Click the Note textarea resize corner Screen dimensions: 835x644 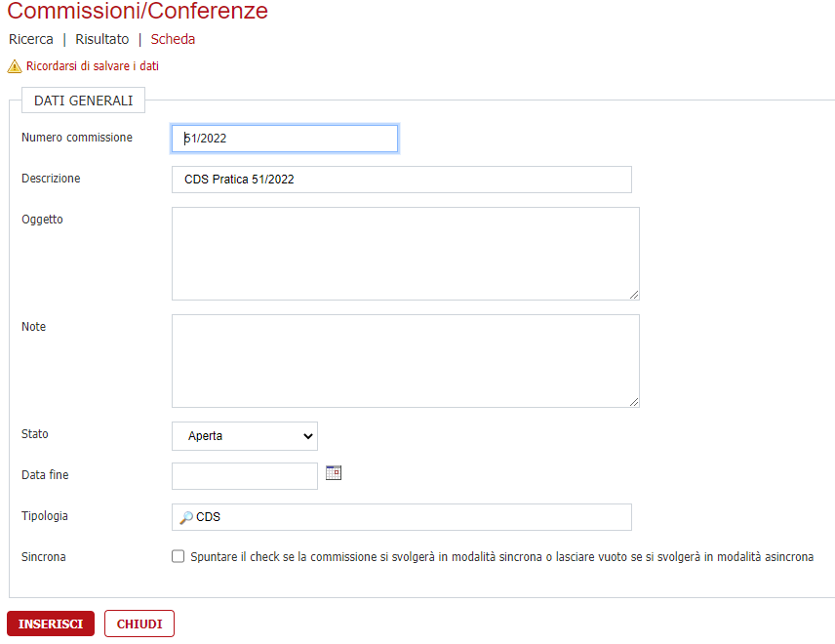(x=634, y=402)
